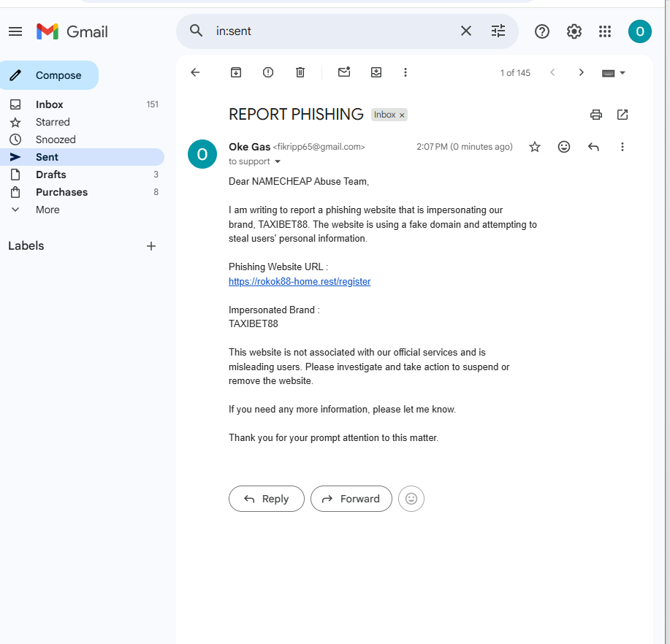The height and width of the screenshot is (644, 670).
Task: Report this email as spam
Action: click(268, 72)
